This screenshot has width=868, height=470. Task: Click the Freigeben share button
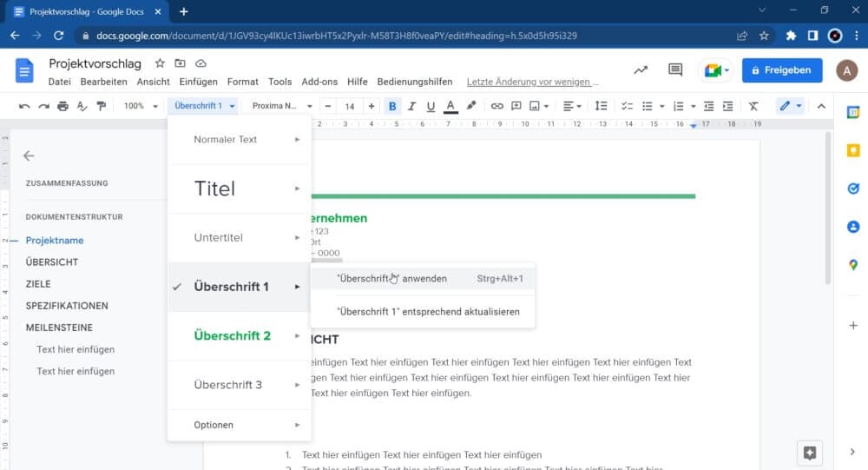(x=782, y=70)
